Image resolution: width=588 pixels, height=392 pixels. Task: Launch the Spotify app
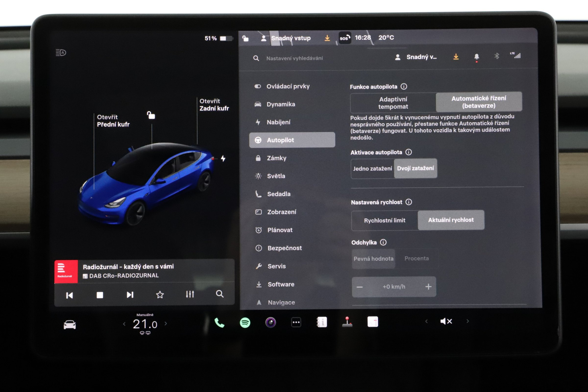tap(245, 322)
